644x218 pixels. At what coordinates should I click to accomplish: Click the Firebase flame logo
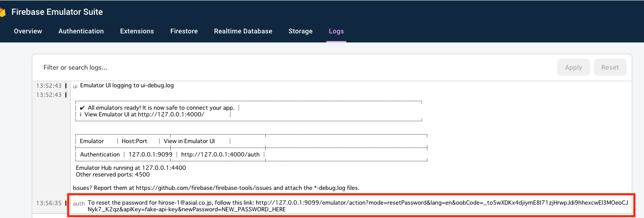point(3,12)
